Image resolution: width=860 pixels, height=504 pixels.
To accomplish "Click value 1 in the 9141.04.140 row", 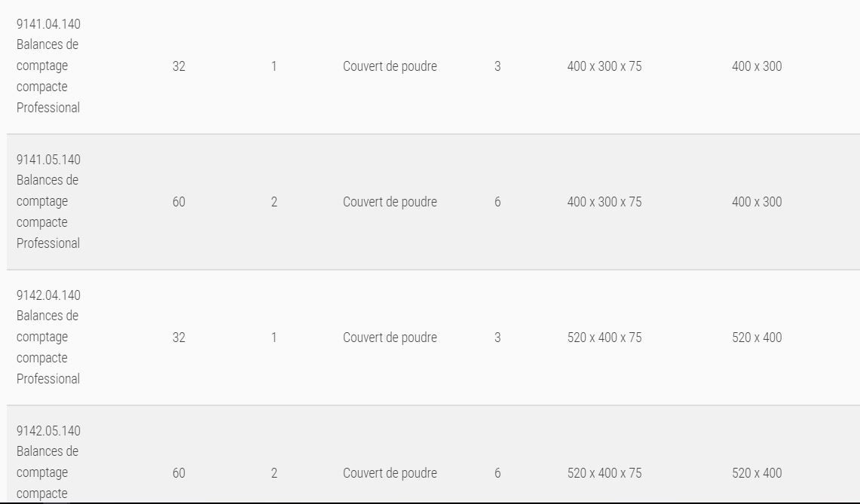I will [x=274, y=66].
